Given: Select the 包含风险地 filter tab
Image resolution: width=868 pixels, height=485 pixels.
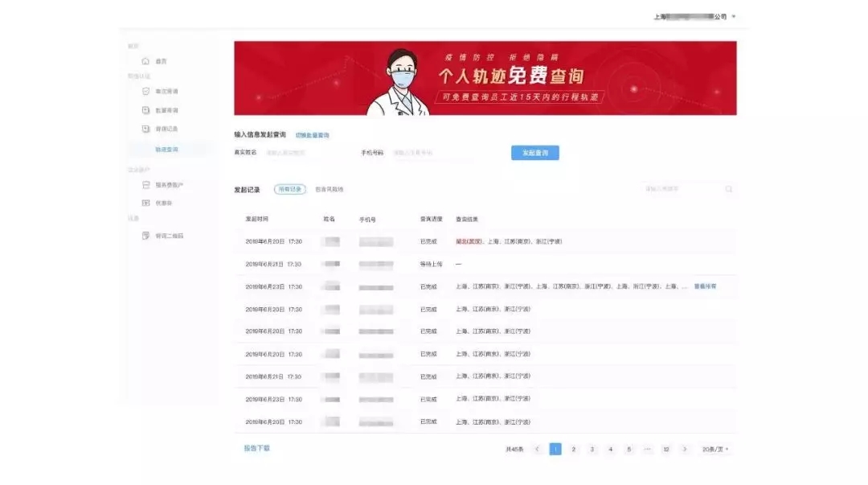Looking at the screenshot, I should click(330, 189).
